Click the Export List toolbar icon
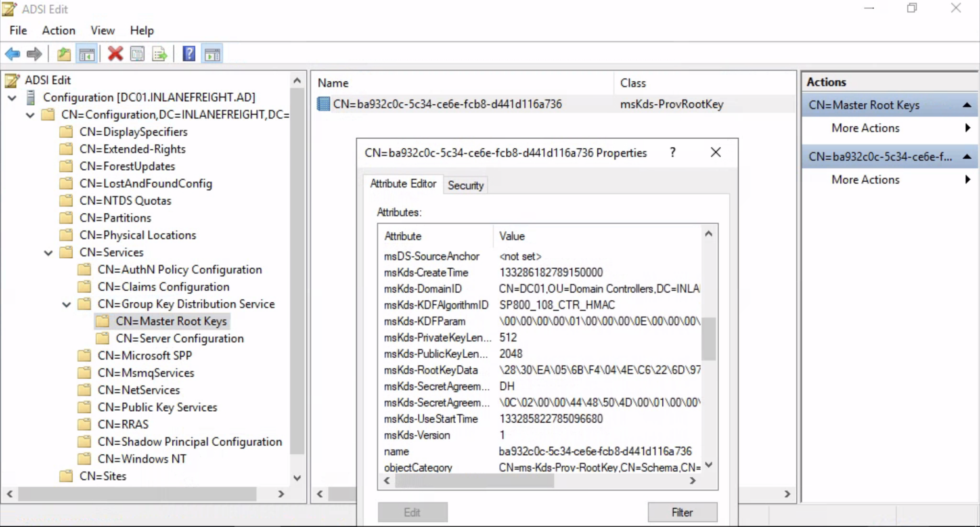 click(x=159, y=54)
